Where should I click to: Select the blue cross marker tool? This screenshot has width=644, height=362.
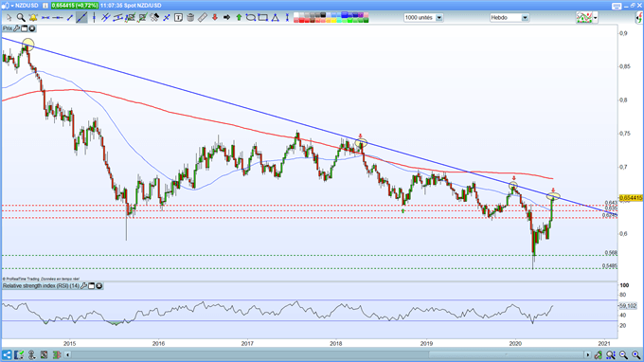tap(167, 18)
